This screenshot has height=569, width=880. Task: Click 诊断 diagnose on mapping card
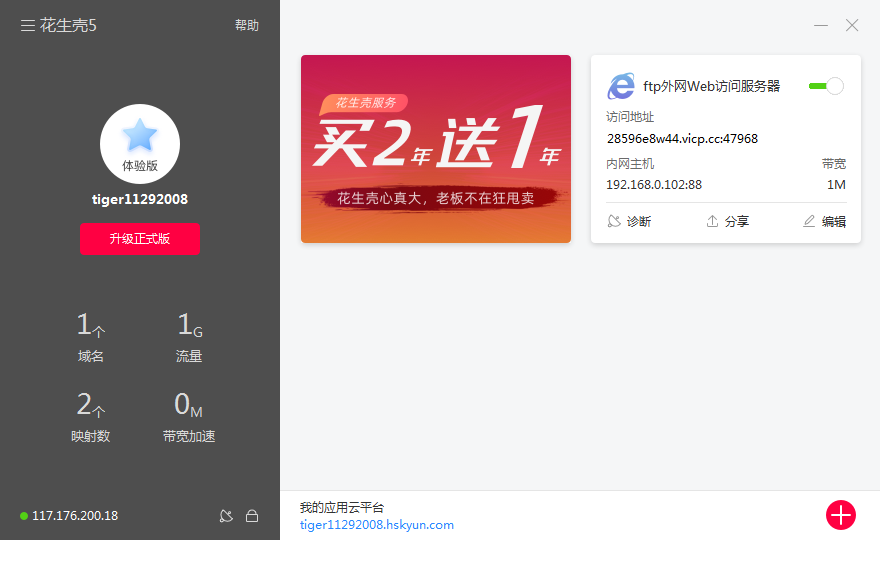tap(629, 222)
